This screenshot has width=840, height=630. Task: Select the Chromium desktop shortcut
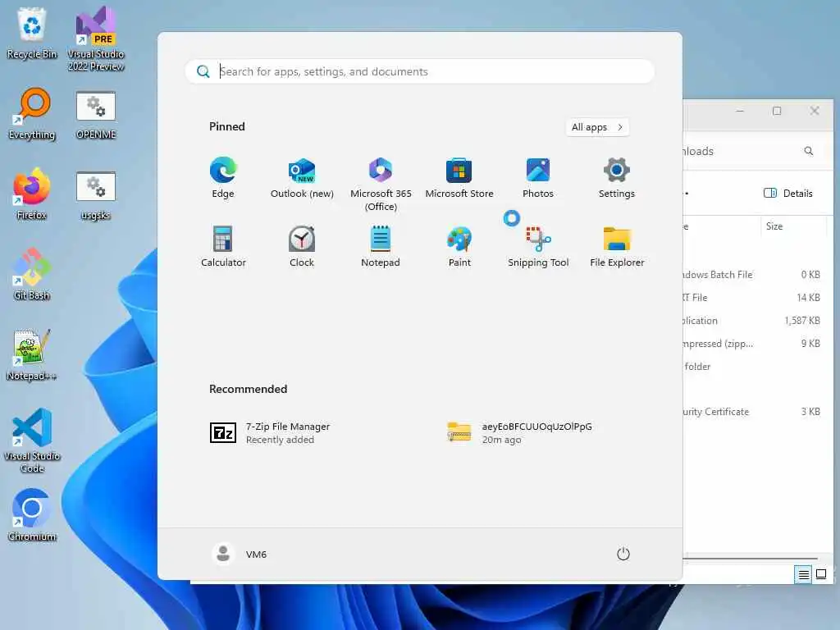[32, 515]
